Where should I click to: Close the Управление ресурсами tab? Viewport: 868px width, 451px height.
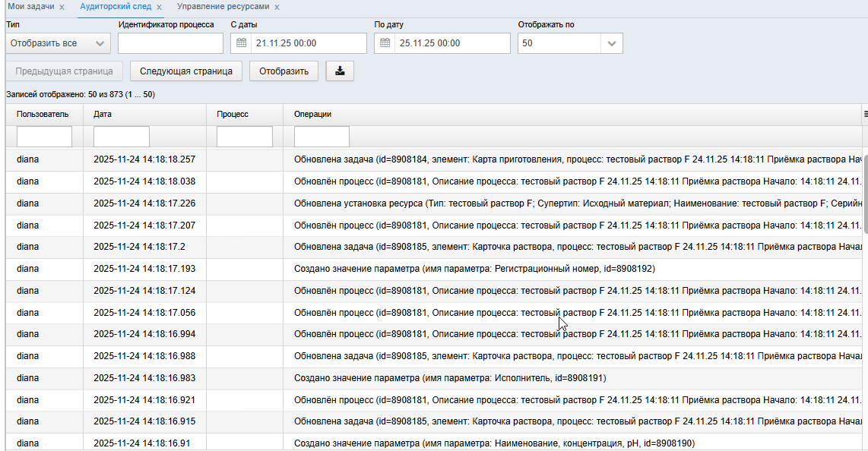pos(277,7)
